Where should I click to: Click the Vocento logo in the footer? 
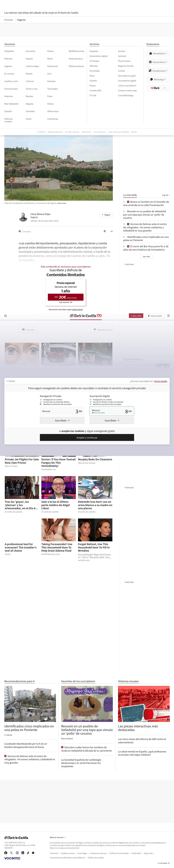12,858
